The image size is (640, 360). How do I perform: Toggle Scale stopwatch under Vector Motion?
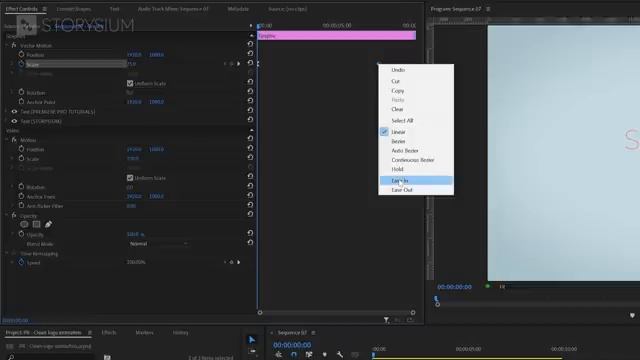pyautogui.click(x=21, y=64)
